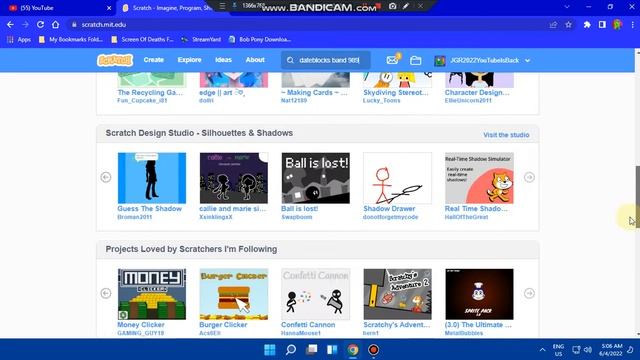The image size is (640, 360).
Task: Show previous Silhouettes & Shadows projects
Action: click(106, 177)
